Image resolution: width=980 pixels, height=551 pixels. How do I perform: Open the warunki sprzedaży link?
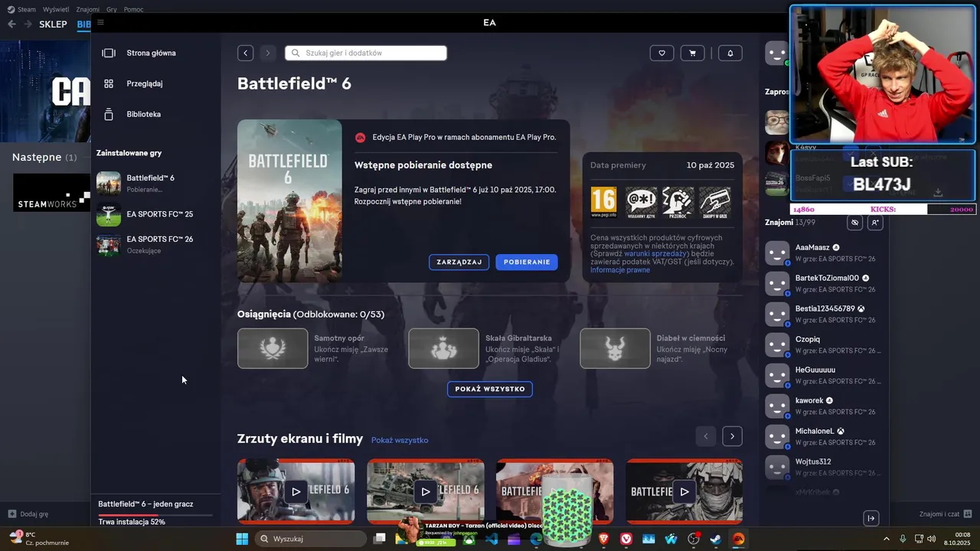pyautogui.click(x=655, y=253)
